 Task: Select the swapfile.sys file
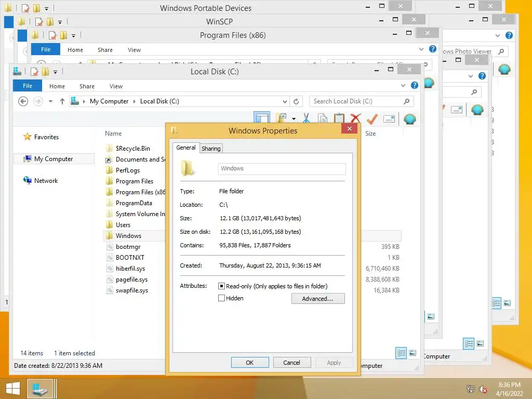pyautogui.click(x=132, y=290)
